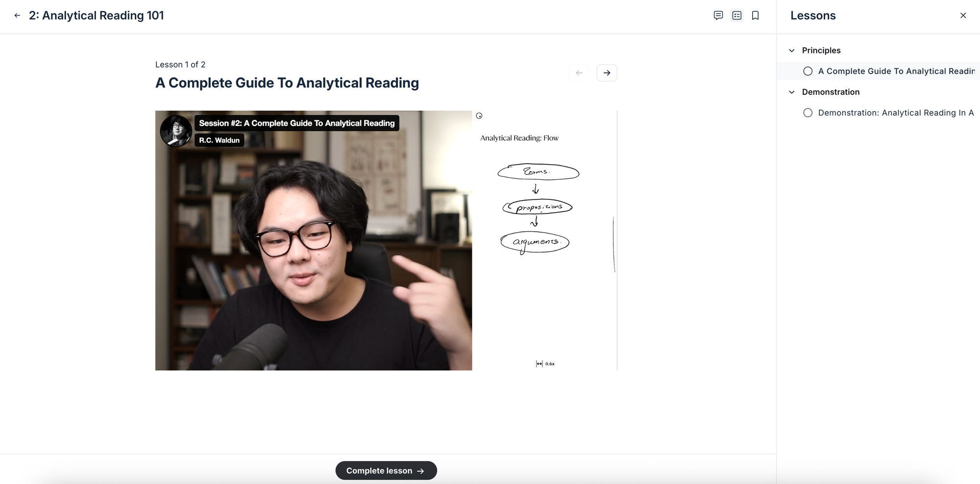Image resolution: width=980 pixels, height=484 pixels.
Task: Click the whiteboard's vertical scrollbar
Action: 613,244
